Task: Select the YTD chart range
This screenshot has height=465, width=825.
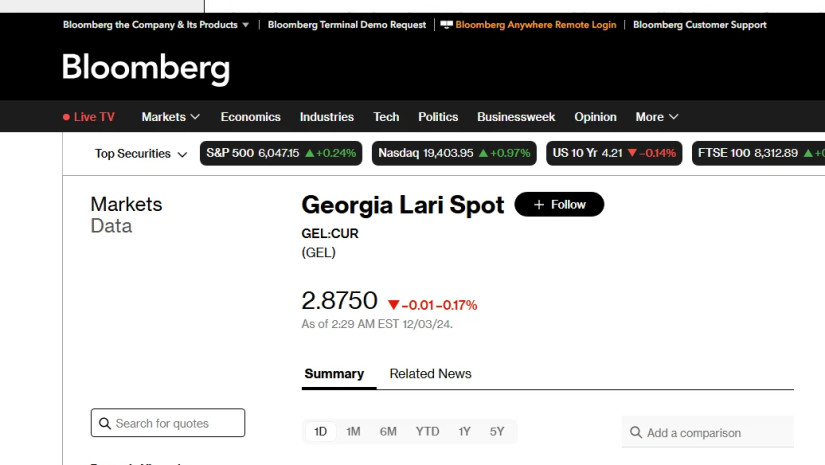Action: point(427,432)
